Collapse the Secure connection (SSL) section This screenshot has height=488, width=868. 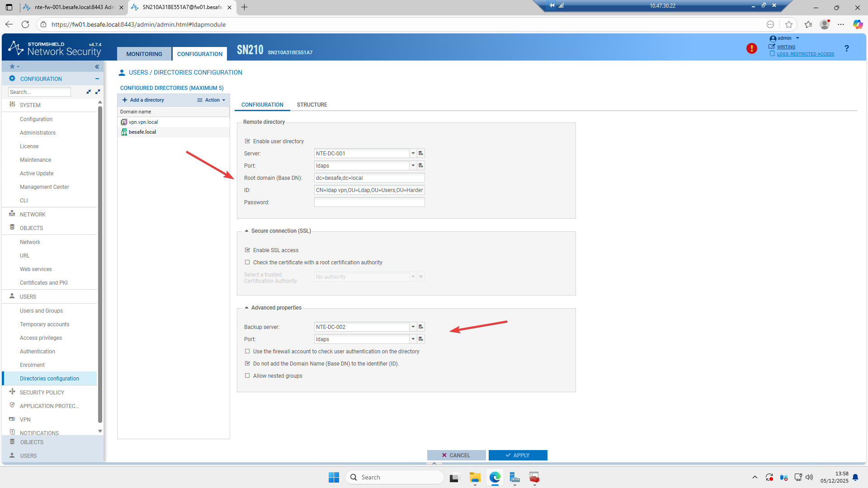tap(246, 231)
